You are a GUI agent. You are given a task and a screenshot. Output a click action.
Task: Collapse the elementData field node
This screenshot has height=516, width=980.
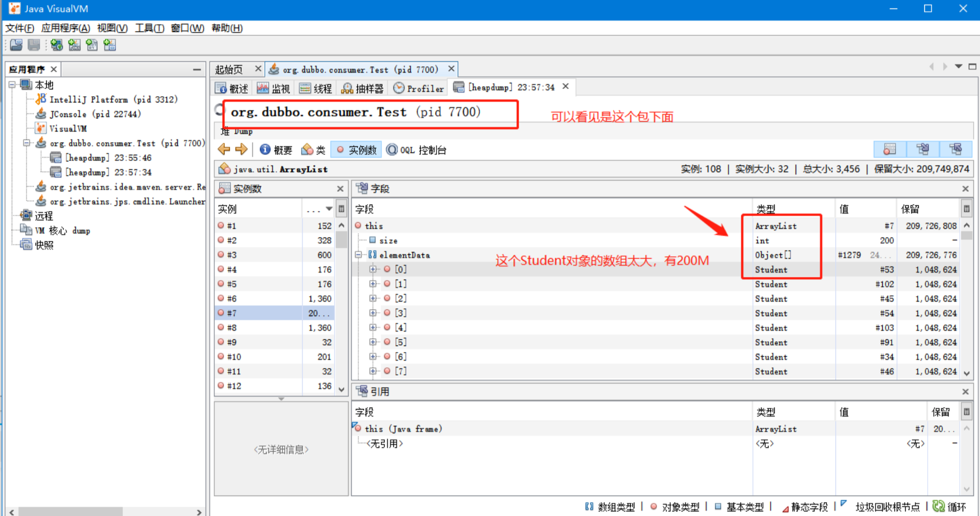(x=358, y=255)
